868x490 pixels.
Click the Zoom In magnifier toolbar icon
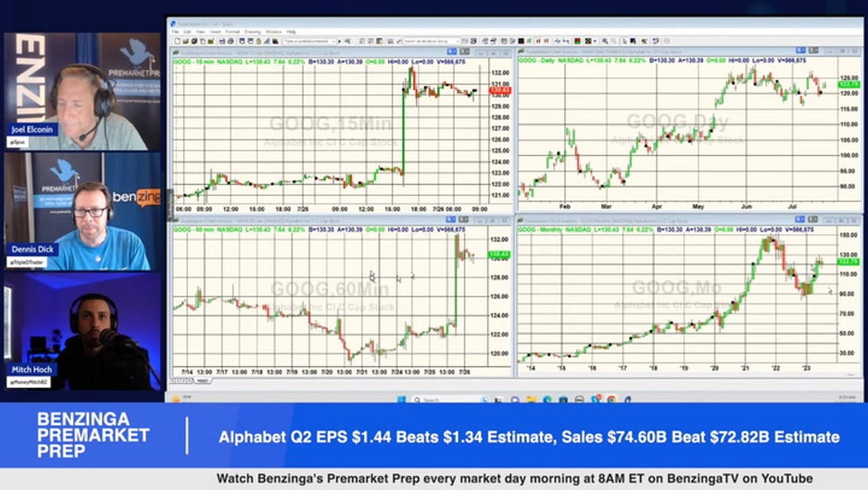coord(605,41)
